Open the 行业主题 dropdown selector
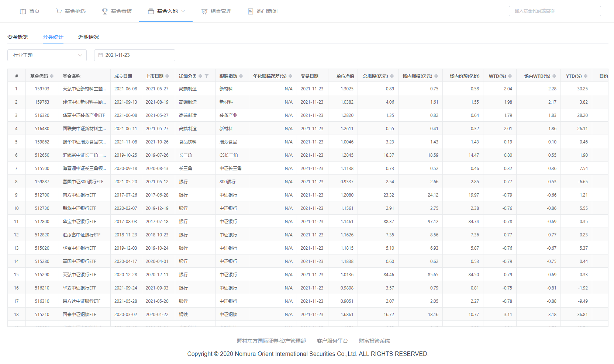Image resolution: width=614 pixels, height=364 pixels. tap(47, 55)
